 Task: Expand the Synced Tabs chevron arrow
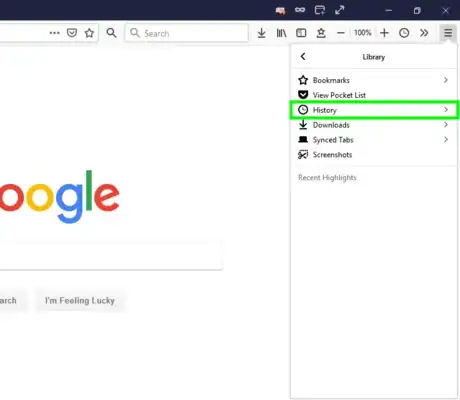coord(446,140)
